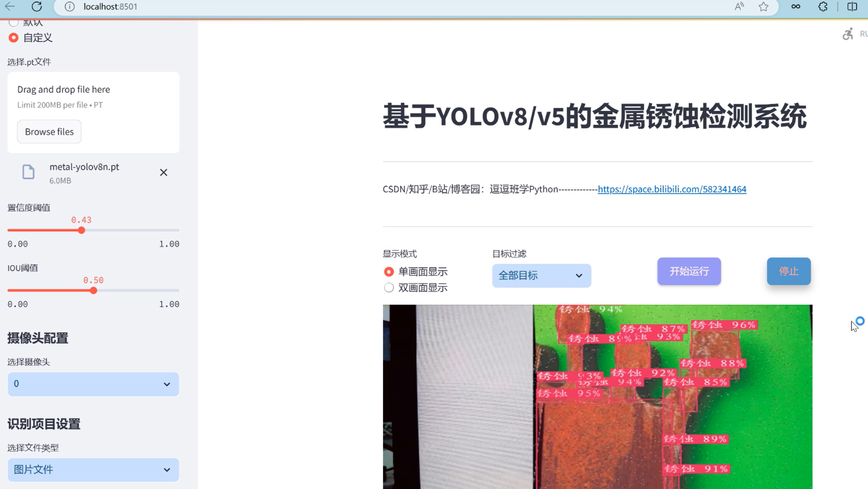This screenshot has height=489, width=868.
Task: Open browser extensions puzzle icon
Action: pyautogui.click(x=822, y=7)
